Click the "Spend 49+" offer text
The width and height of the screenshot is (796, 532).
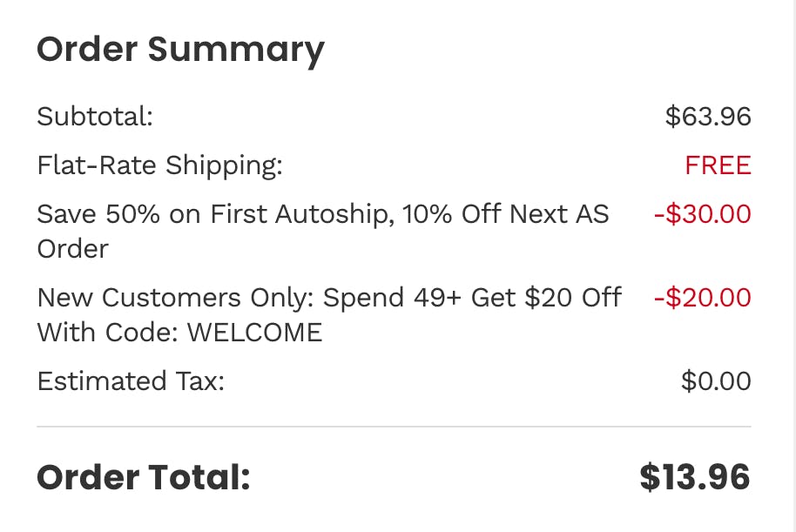point(393,298)
